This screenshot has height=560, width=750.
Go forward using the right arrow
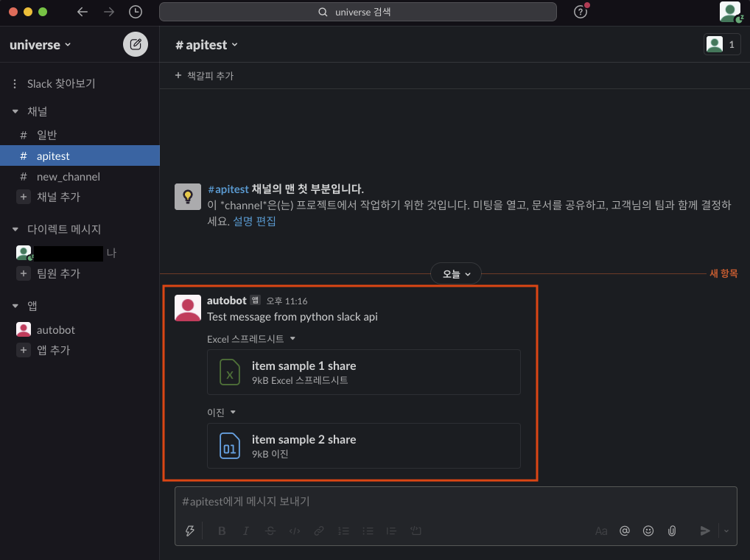click(x=109, y=12)
